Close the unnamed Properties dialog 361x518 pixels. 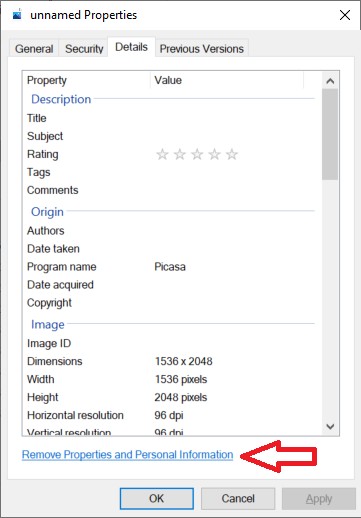(x=345, y=15)
